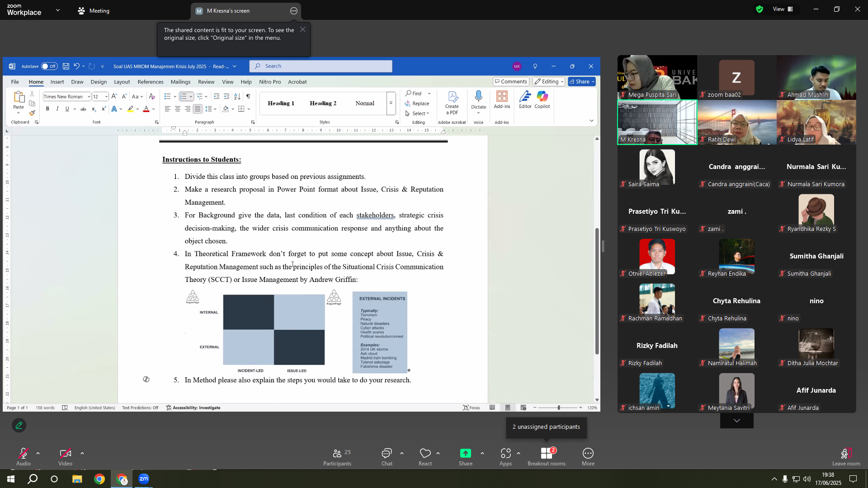Click the Comments button in Word

(x=511, y=82)
